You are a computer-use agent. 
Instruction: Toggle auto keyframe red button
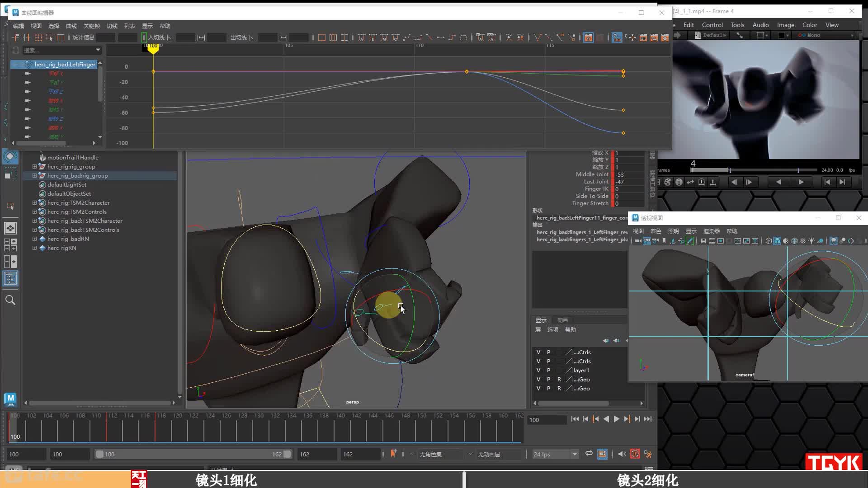pos(635,454)
